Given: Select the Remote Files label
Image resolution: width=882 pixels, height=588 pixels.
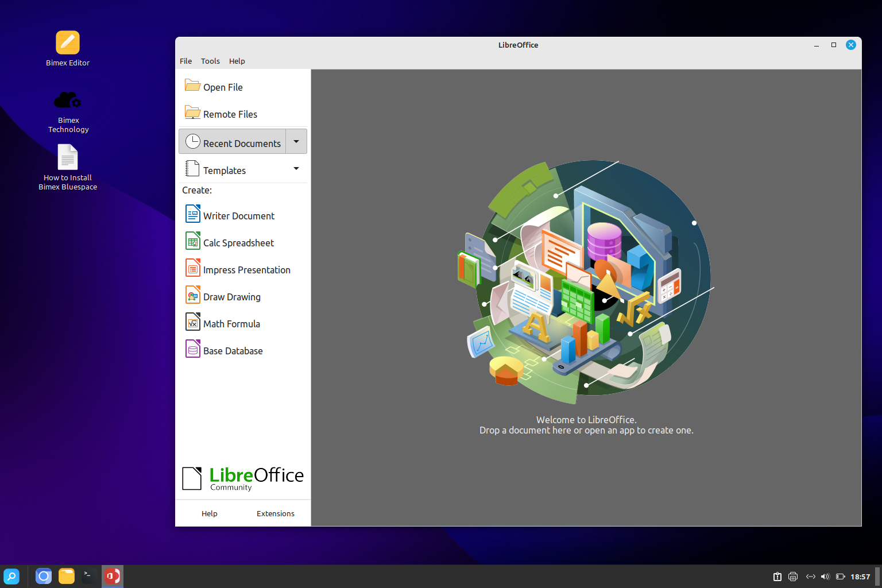Looking at the screenshot, I should coord(230,114).
